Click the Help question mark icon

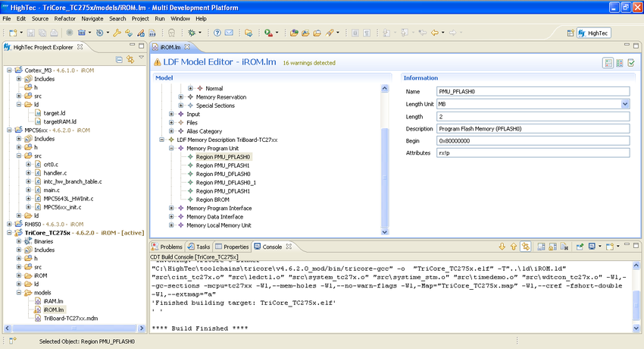(217, 33)
